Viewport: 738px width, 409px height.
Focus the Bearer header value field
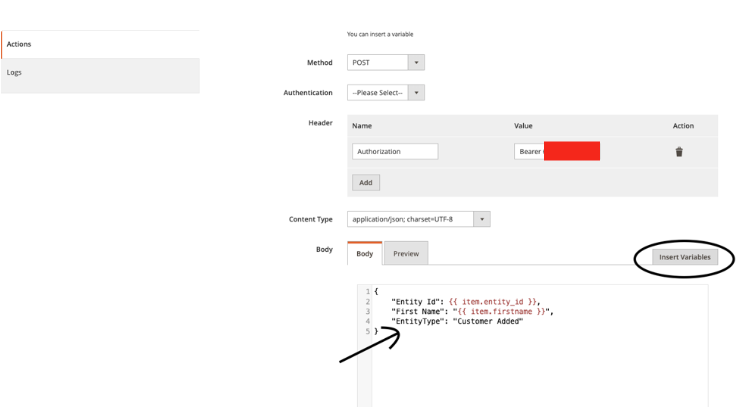(x=557, y=152)
